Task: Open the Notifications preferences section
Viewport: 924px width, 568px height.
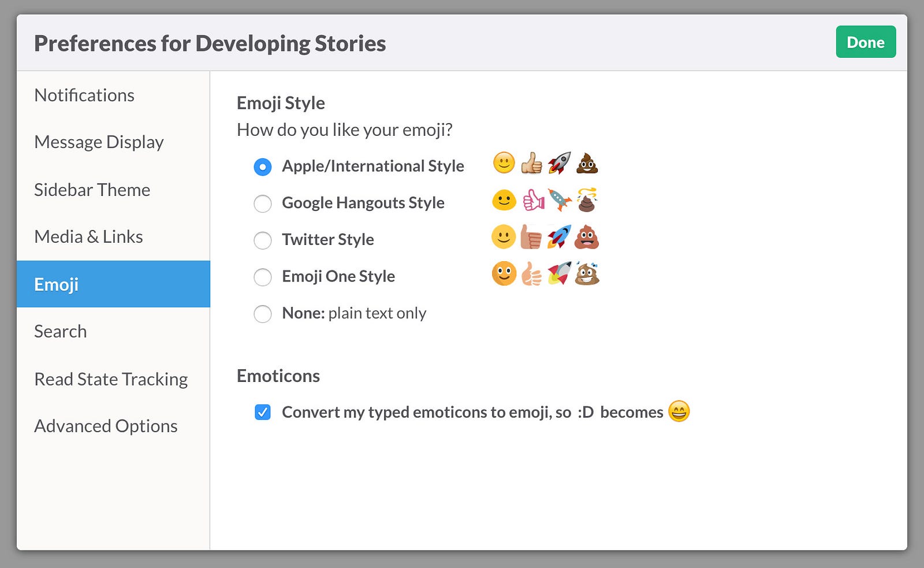Action: [113, 95]
